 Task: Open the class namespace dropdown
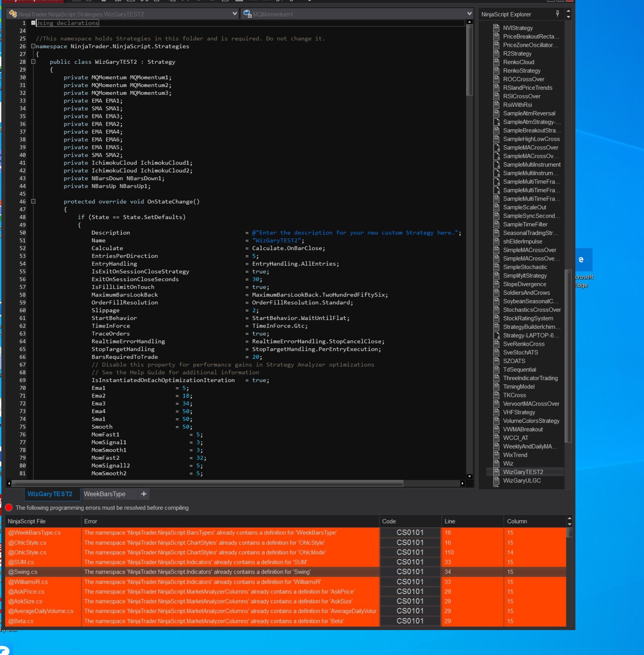click(x=235, y=14)
